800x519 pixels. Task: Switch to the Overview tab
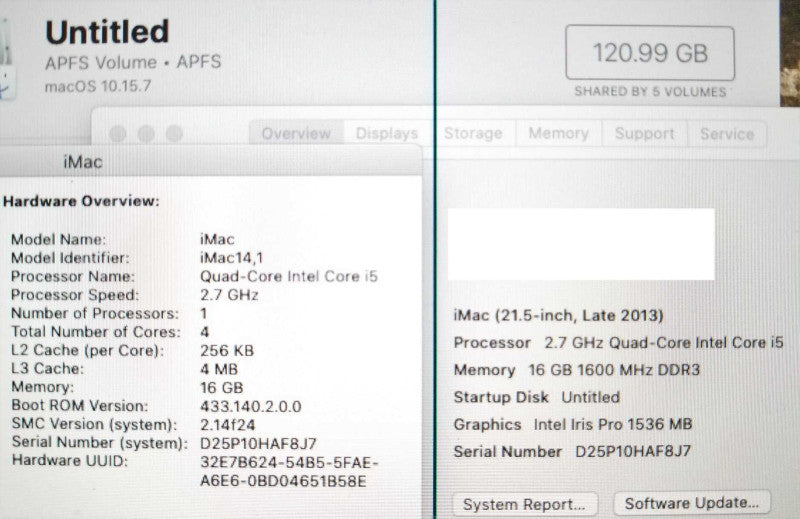coord(296,133)
